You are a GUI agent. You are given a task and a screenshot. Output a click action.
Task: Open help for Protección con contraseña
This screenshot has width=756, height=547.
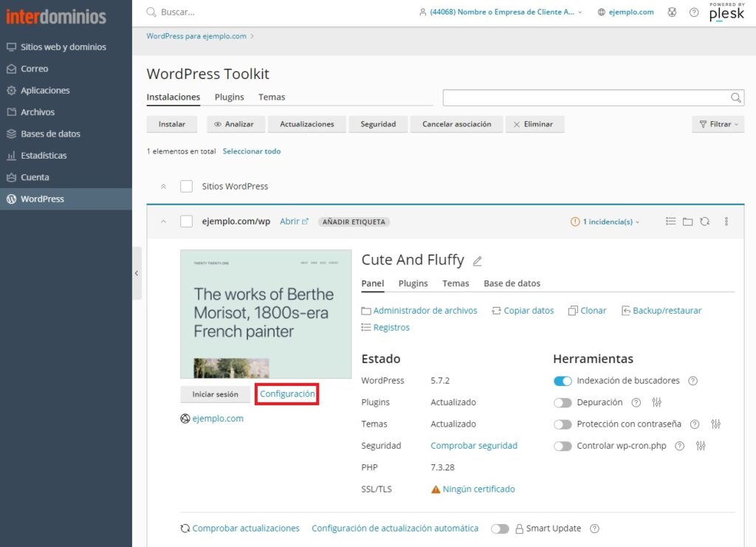(695, 424)
